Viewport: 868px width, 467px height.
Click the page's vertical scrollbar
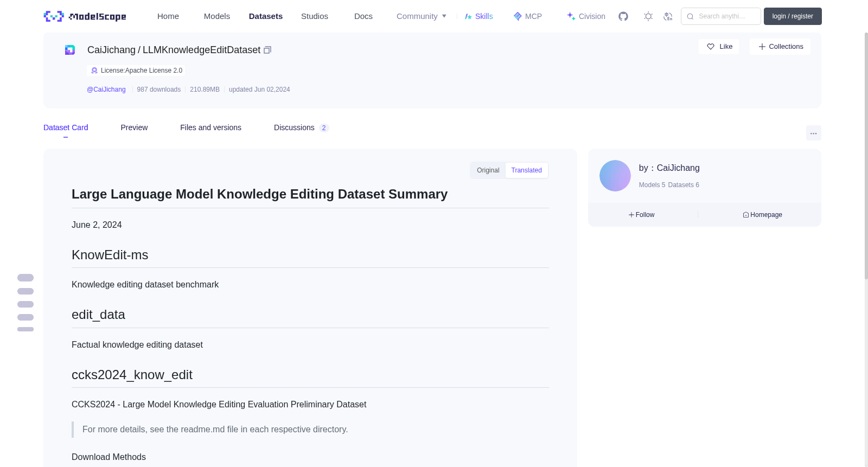tap(866, 156)
